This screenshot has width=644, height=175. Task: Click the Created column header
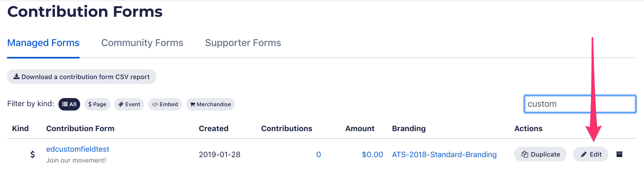pos(213,128)
